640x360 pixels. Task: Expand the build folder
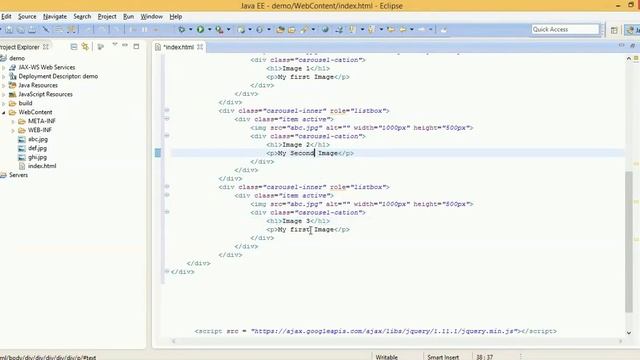tap(4, 103)
